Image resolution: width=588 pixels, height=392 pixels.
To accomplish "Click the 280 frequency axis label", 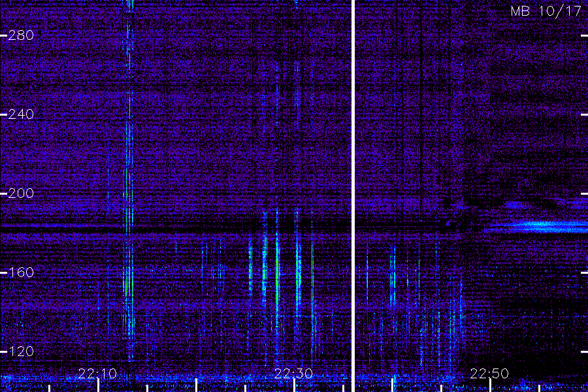I will tap(21, 35).
